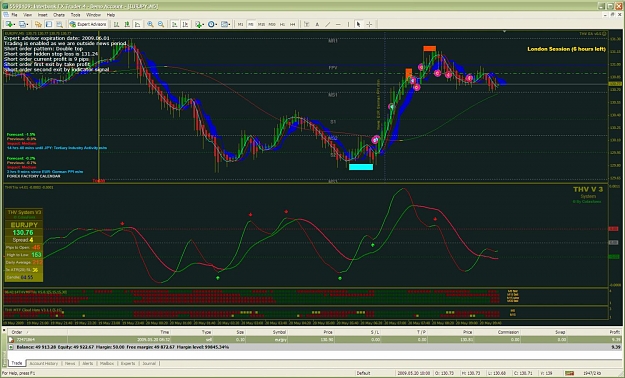
Task: Switch chart to bar chart mode
Action: coord(116,24)
